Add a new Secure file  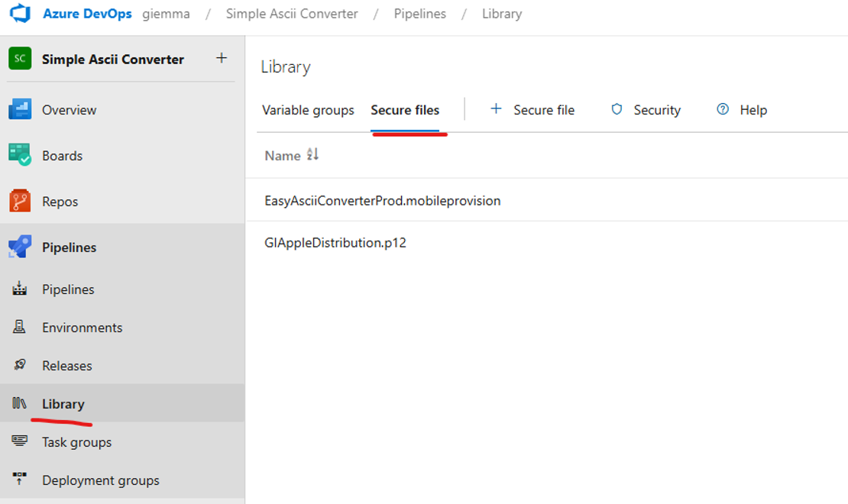coord(532,110)
